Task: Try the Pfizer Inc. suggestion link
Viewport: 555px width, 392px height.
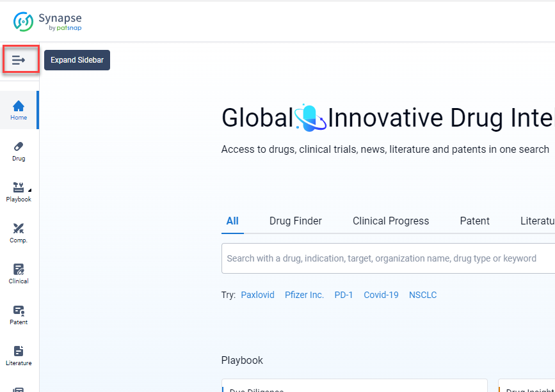Action: (x=304, y=295)
